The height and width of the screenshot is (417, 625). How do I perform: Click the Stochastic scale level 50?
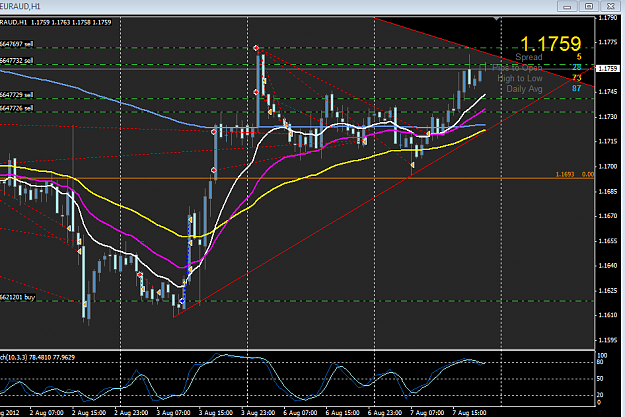pyautogui.click(x=600, y=379)
